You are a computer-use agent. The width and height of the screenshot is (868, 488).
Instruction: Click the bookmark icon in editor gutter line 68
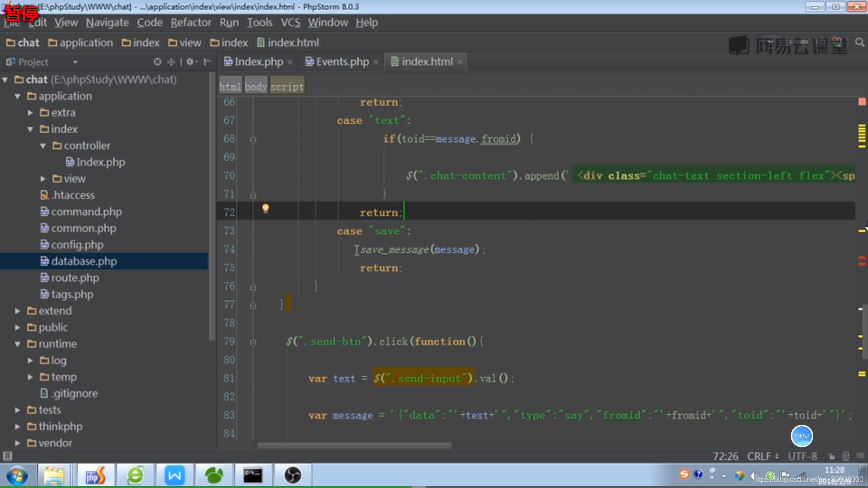click(x=253, y=139)
